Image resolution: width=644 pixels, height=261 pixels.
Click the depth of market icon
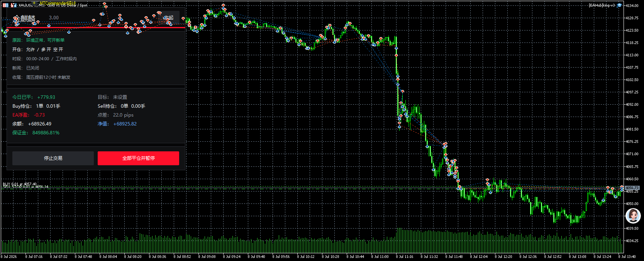(14, 5)
